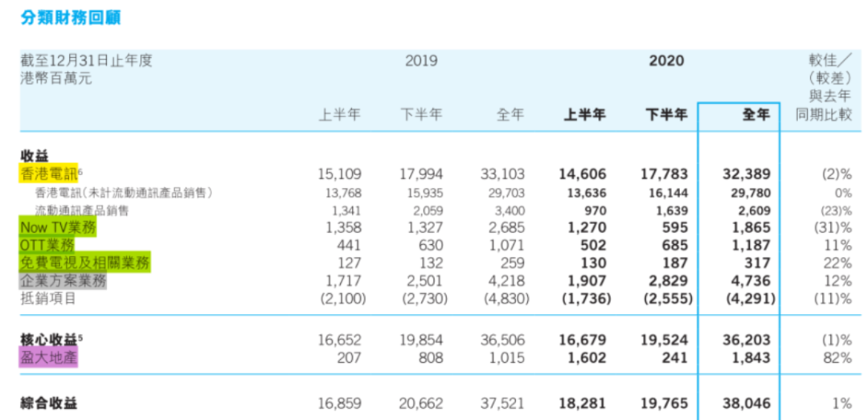Screen dimensions: 868x420
Task: Select the 抵銷項目 row label
Action: click(x=47, y=299)
